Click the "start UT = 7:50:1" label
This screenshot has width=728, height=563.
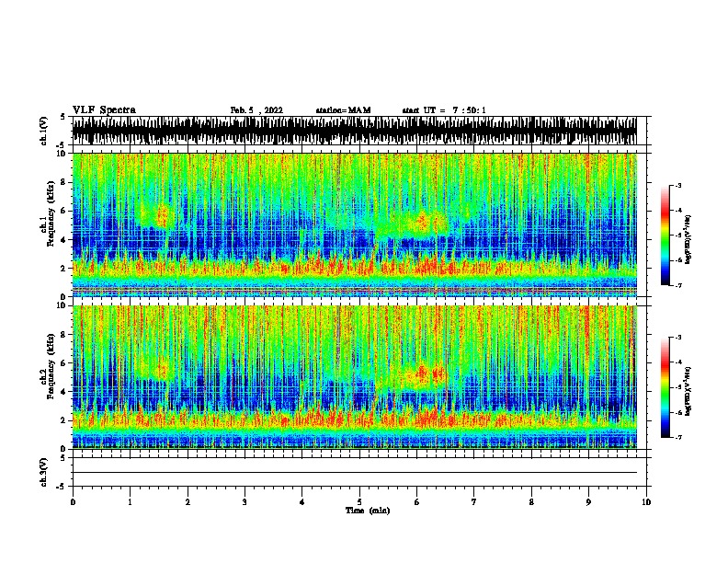point(444,110)
